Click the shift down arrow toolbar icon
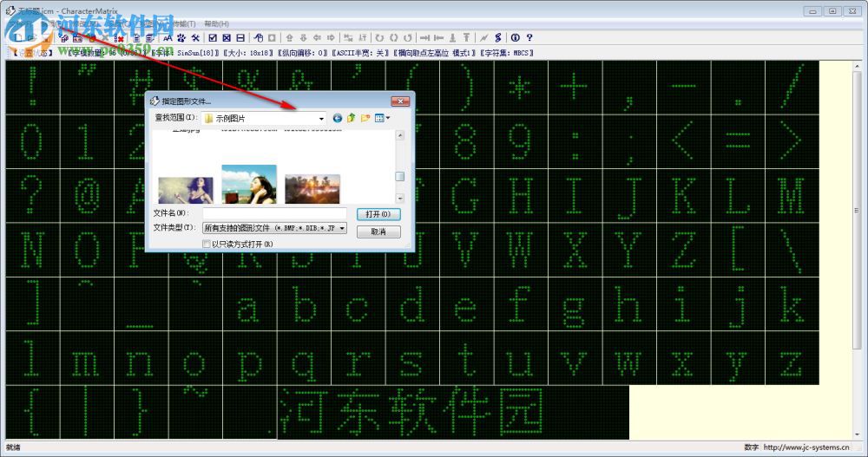Screen dimensions: 868x457 tap(303, 37)
